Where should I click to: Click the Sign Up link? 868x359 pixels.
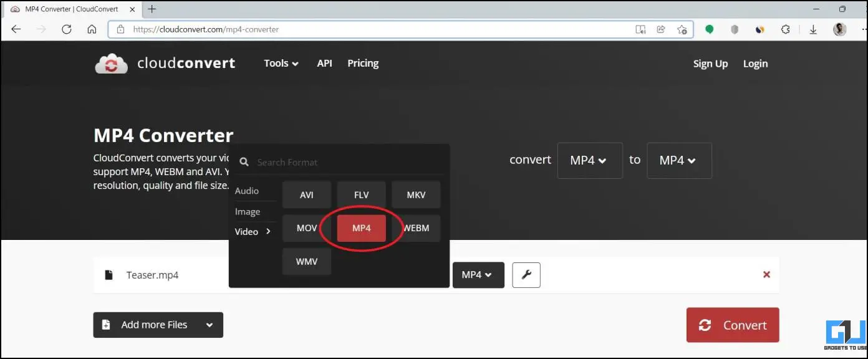pyautogui.click(x=710, y=63)
